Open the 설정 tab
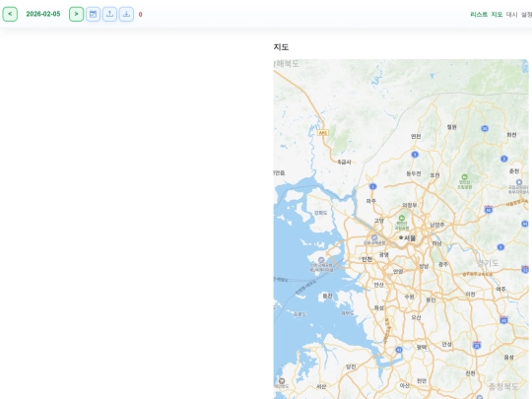Image resolution: width=532 pixels, height=399 pixels. [526, 14]
